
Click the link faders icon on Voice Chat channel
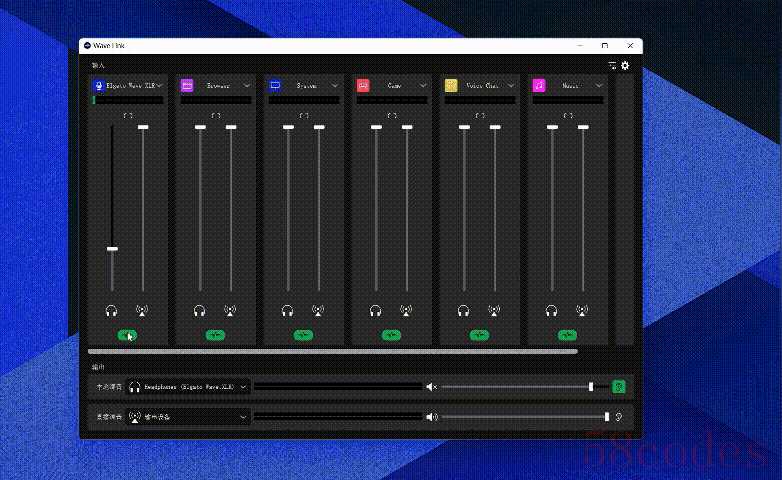coord(480,115)
